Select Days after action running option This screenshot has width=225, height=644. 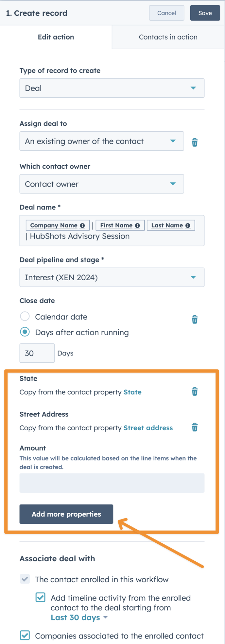(x=25, y=332)
